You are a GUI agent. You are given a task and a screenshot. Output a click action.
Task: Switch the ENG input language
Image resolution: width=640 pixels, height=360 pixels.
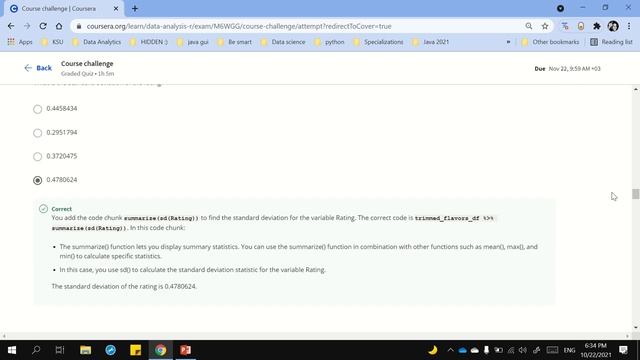569,350
